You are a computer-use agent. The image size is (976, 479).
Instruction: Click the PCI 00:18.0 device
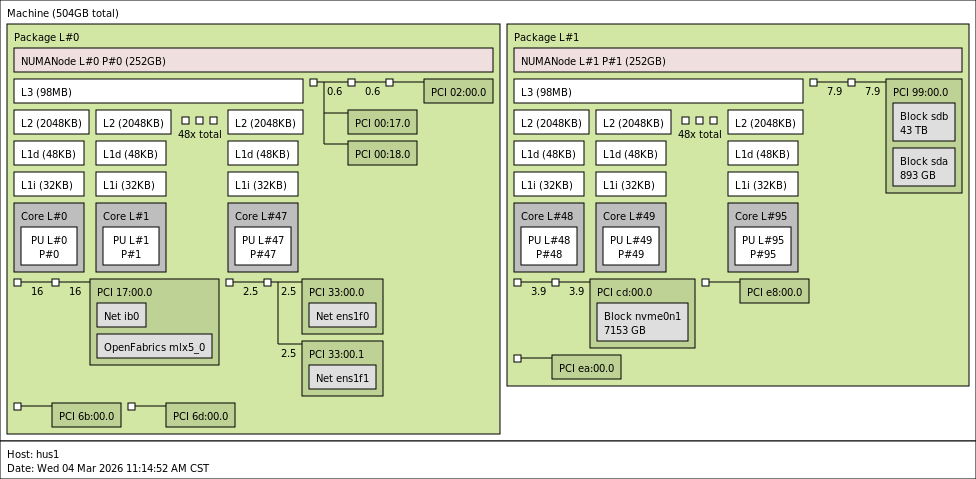point(382,154)
